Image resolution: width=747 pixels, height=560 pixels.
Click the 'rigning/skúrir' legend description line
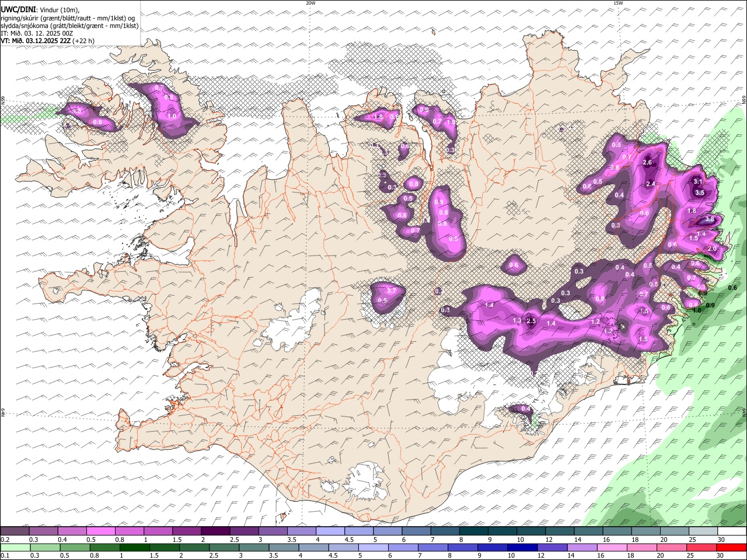pyautogui.click(x=68, y=18)
